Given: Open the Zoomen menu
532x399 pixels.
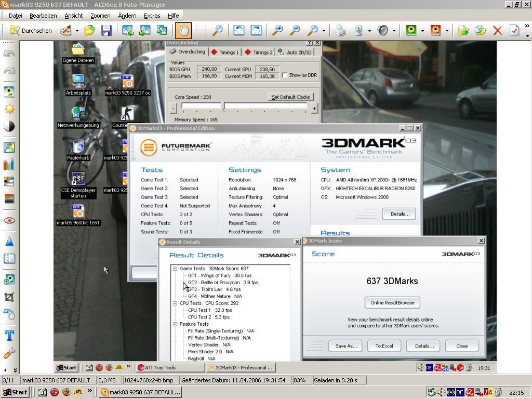Looking at the screenshot, I should [100, 16].
